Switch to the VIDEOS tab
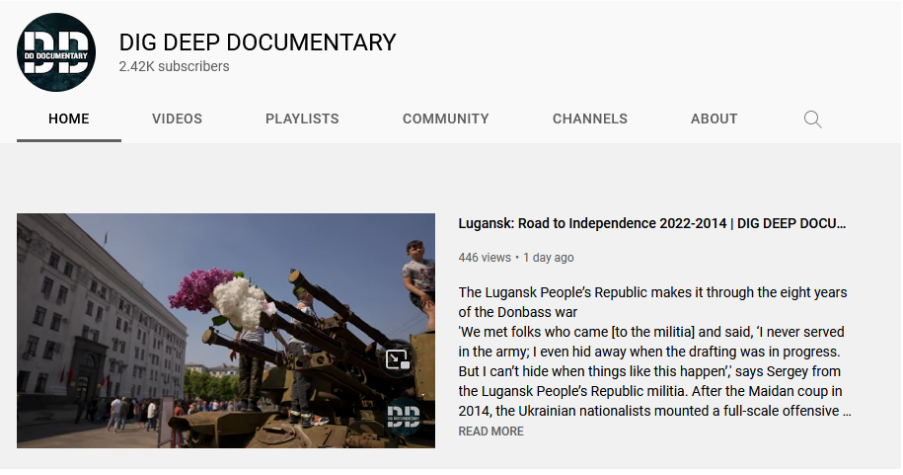The image size is (903, 475). pos(177,119)
